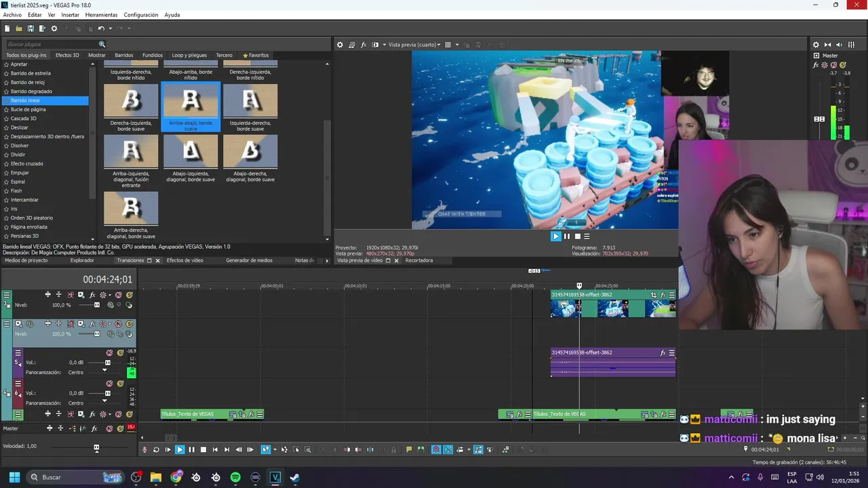Open the edit tool dropdown arrow
Image resolution: width=868 pixels, height=488 pixels.
pyautogui.click(x=274, y=449)
